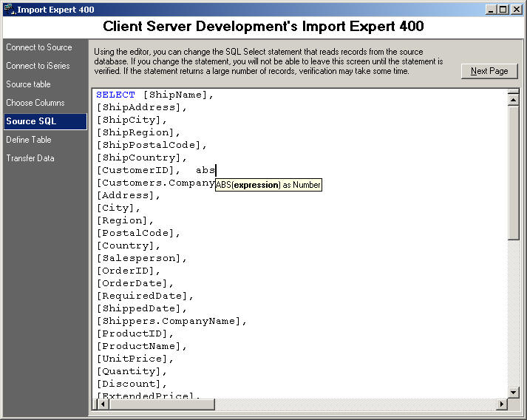Click the [Address] line
The height and width of the screenshot is (420, 527).
click(x=128, y=196)
